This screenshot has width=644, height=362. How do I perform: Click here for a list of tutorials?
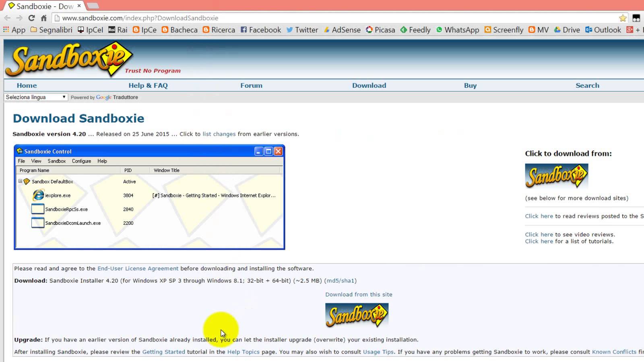pyautogui.click(x=539, y=241)
